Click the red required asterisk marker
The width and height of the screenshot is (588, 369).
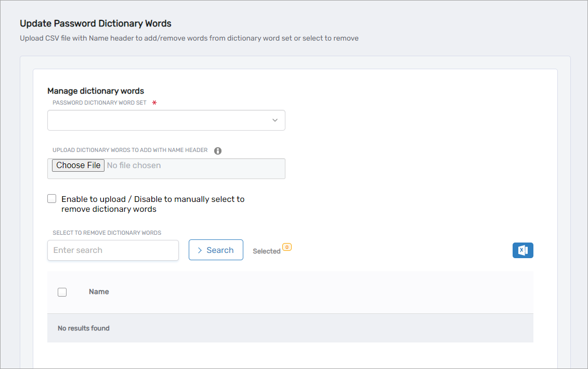(154, 103)
